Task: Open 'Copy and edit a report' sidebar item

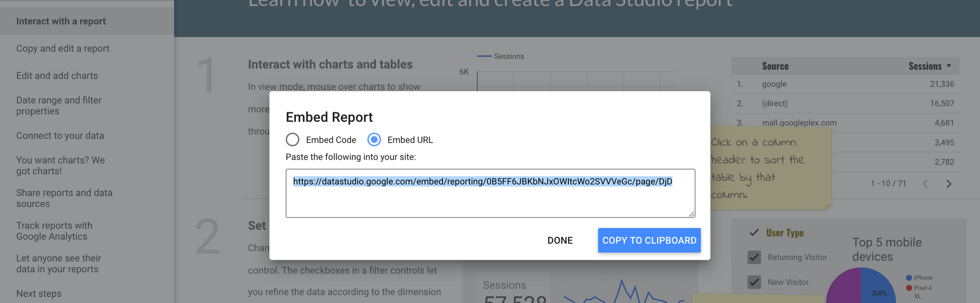Action: tap(63, 49)
